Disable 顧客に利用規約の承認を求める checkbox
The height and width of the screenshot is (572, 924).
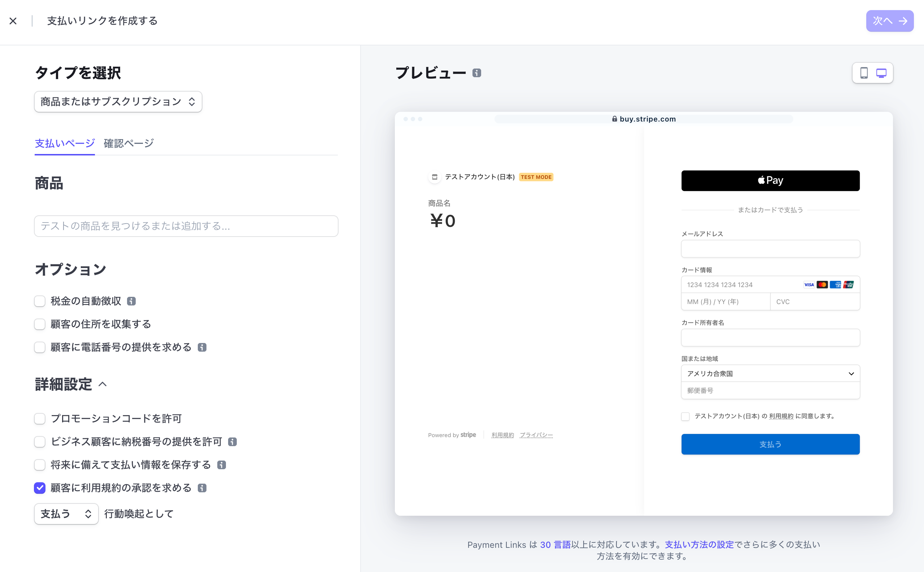click(39, 488)
